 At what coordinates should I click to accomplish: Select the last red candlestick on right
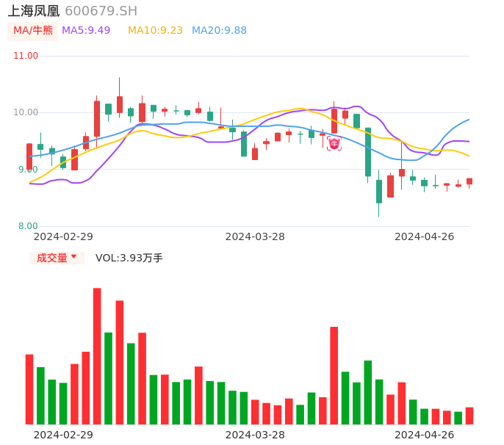point(469,181)
